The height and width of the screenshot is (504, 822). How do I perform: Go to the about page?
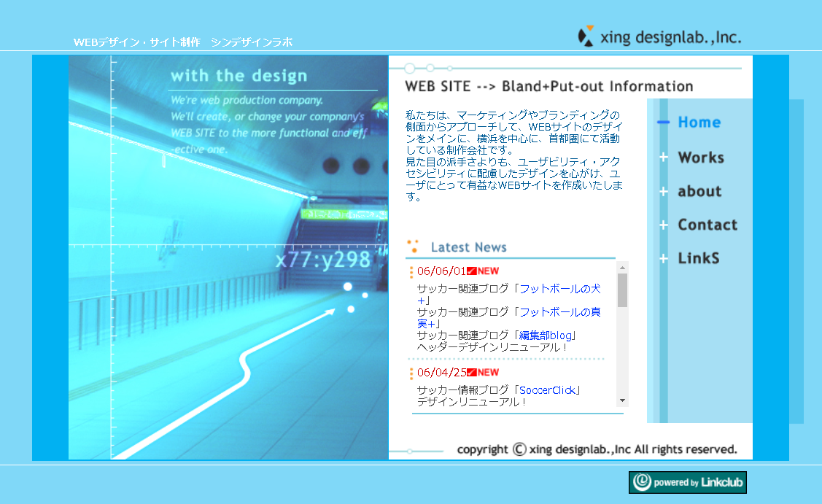point(699,192)
